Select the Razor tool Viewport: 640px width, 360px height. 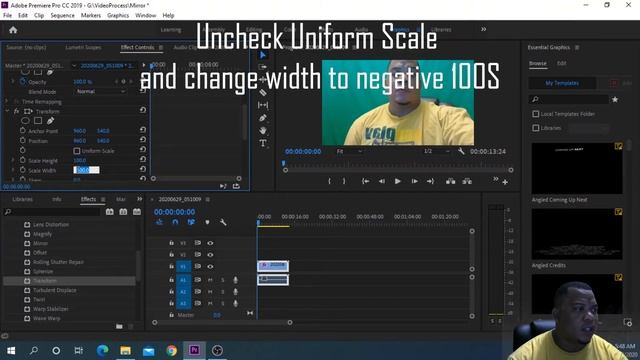[263, 93]
